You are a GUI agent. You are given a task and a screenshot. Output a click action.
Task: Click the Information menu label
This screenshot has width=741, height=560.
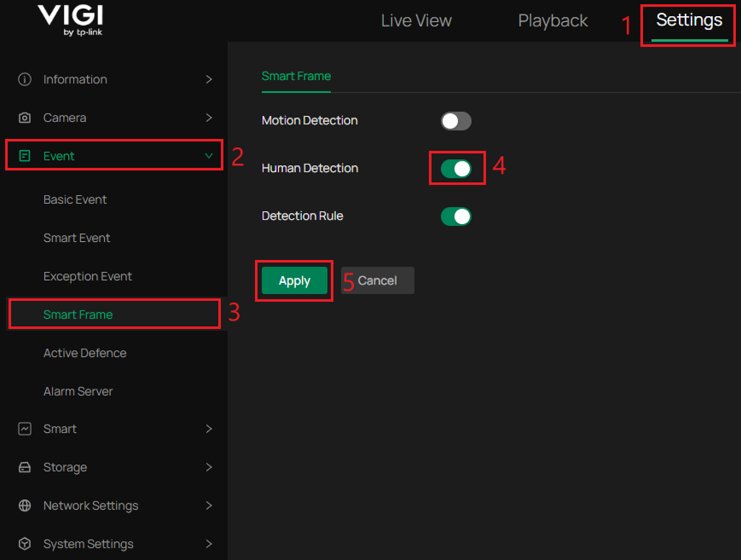coord(75,80)
